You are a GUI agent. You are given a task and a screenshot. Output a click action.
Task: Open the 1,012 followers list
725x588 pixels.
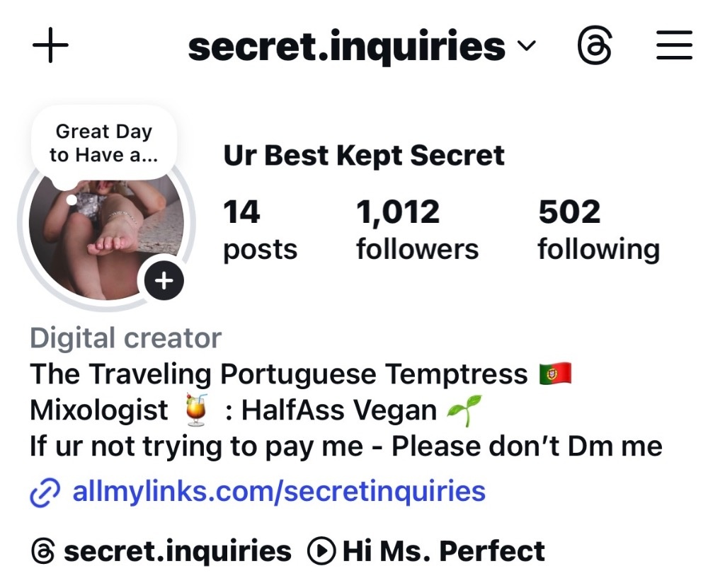417,230
